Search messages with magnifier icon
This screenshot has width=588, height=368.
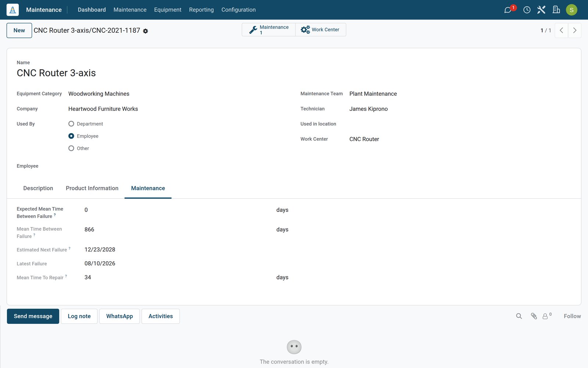[x=519, y=316]
